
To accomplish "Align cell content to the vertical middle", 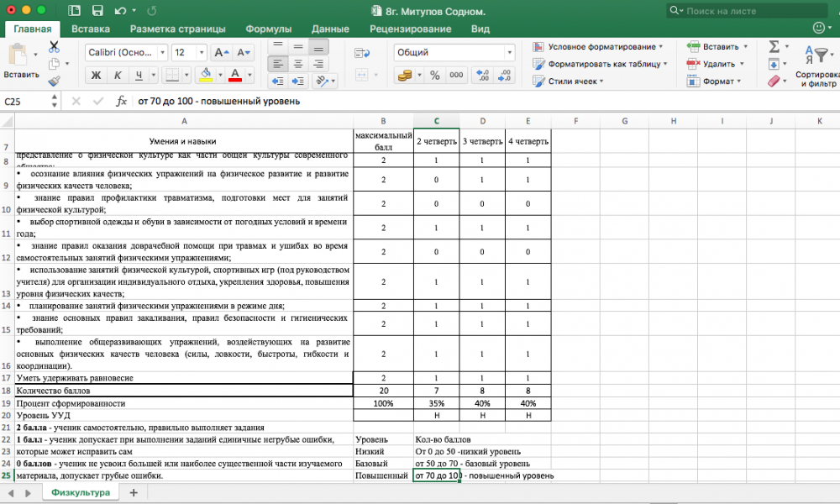I will point(298,46).
